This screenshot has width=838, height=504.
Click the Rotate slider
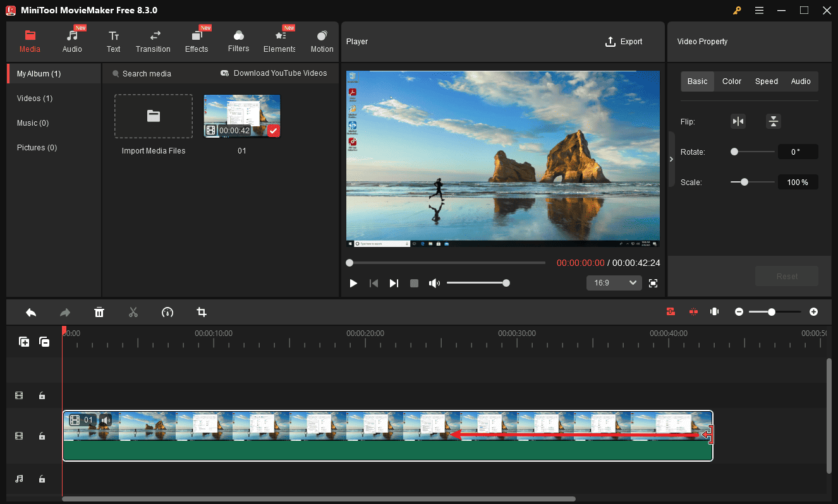click(753, 152)
